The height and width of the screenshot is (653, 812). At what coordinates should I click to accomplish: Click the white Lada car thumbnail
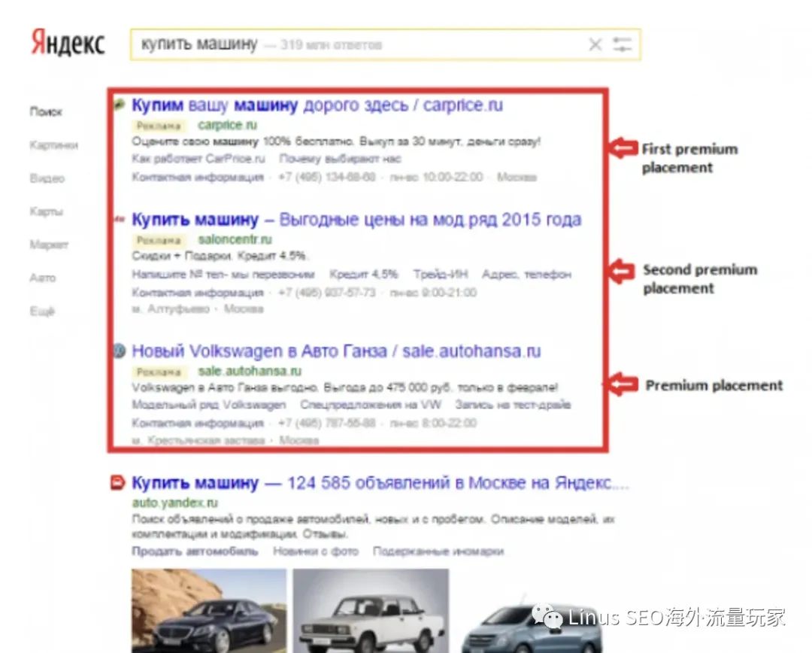pyautogui.click(x=371, y=611)
